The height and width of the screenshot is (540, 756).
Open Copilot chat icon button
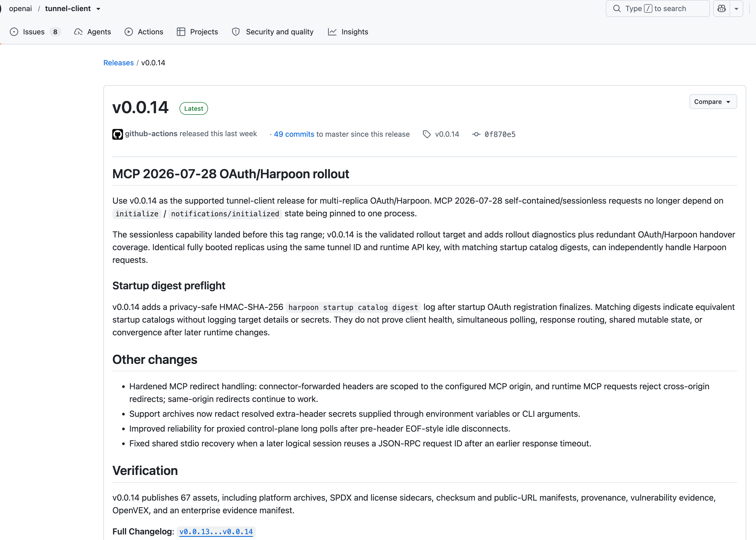coord(721,9)
